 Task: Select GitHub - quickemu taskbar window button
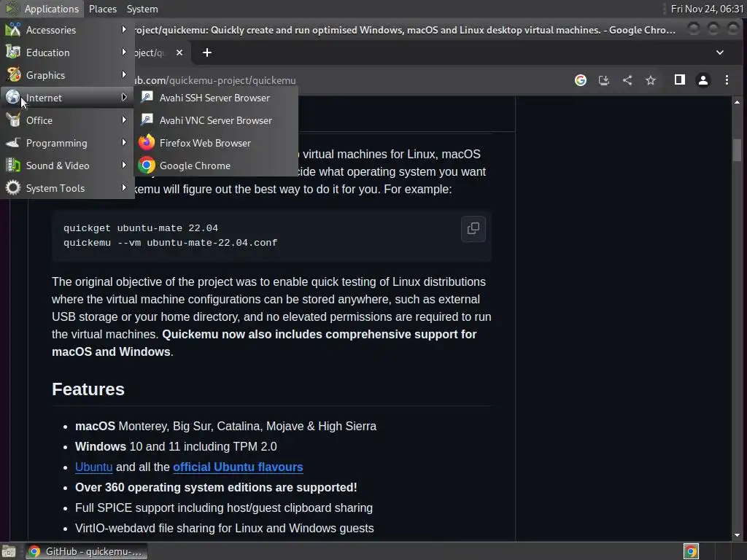click(x=86, y=551)
